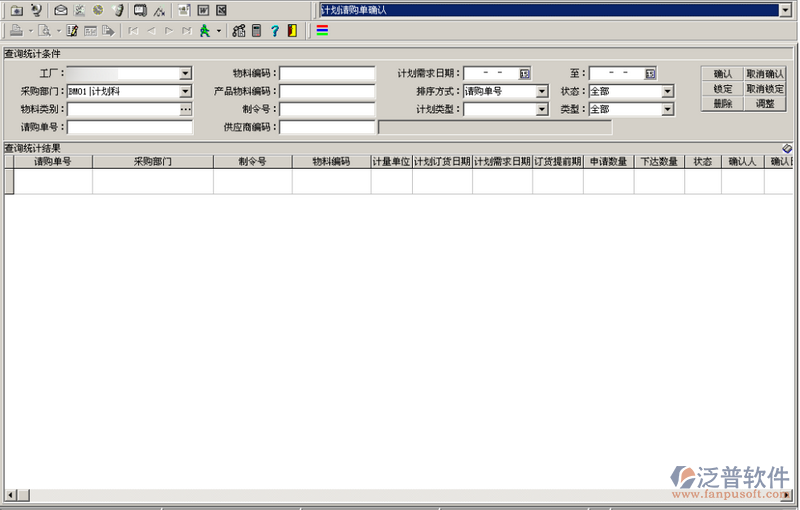Click the 物料编码 column header

pos(331,161)
